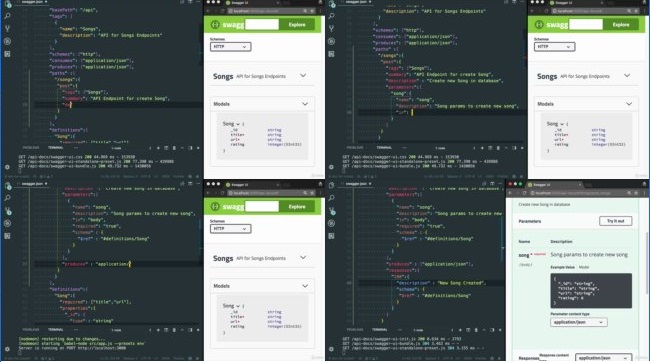Screen dimensions: 650x362
Task: Click the browser reload icon in bottom-right screenshot
Action: click(x=524, y=193)
